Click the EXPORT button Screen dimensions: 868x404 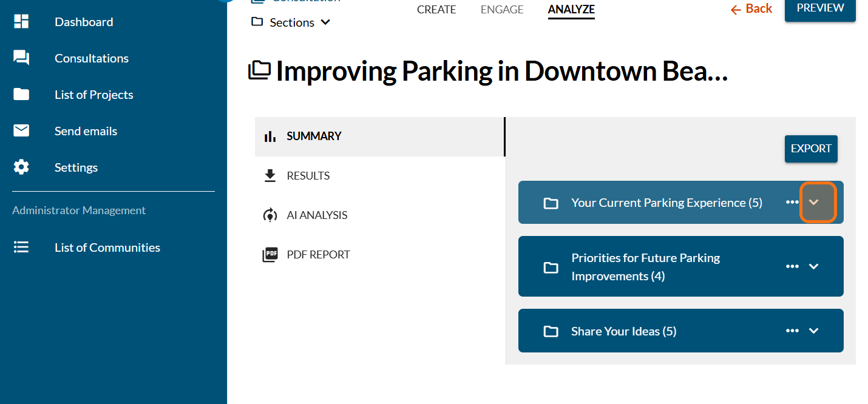point(811,149)
